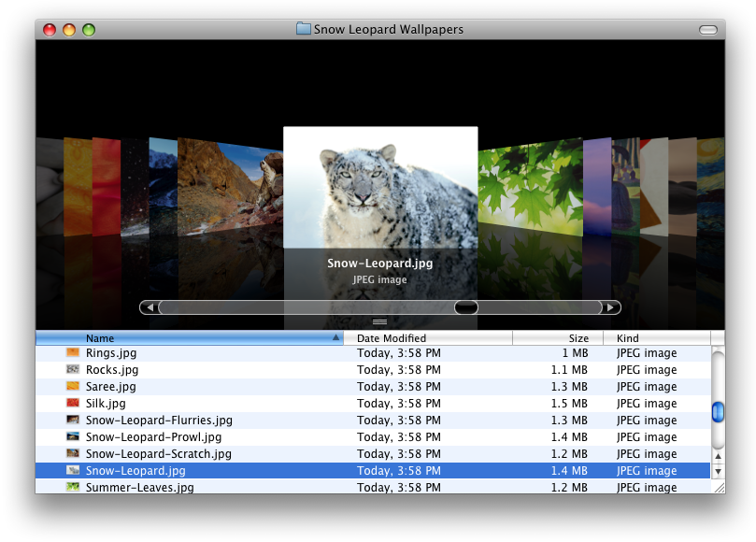The image size is (756, 542).
Task: Click the Snow-Leopard-Prowl.jpg file icon
Action: 73,437
